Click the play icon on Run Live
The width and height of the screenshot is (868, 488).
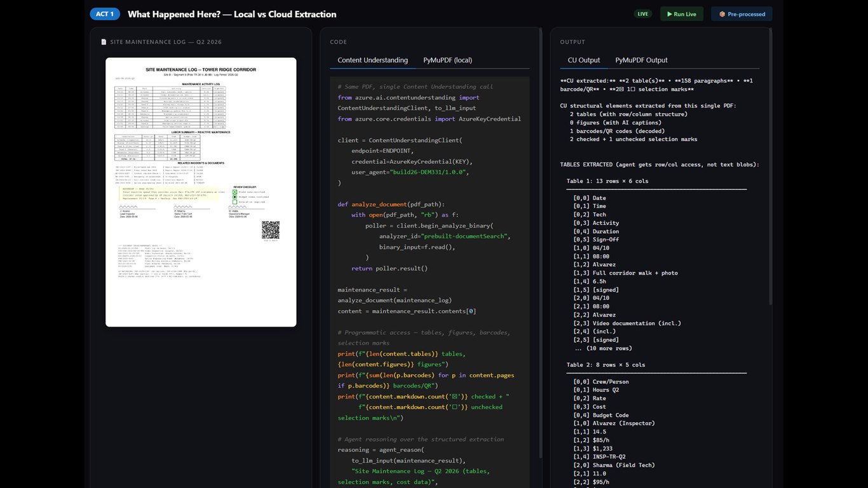click(x=669, y=14)
